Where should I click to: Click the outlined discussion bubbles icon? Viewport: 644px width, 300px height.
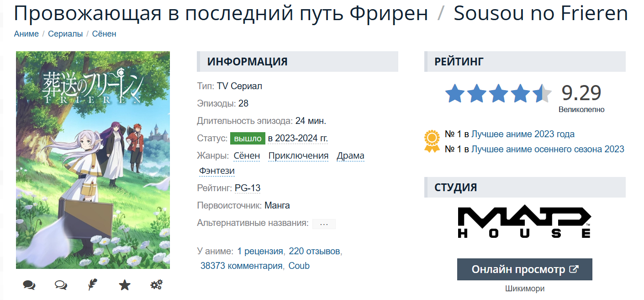(61, 285)
